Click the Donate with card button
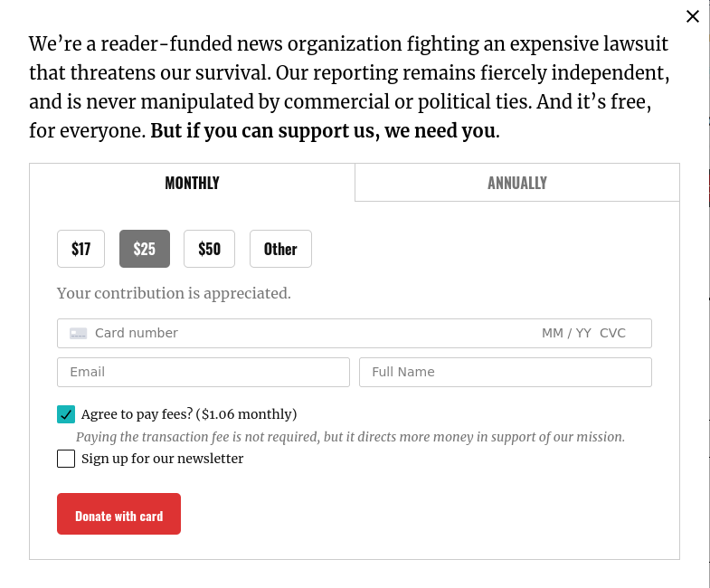 point(118,514)
